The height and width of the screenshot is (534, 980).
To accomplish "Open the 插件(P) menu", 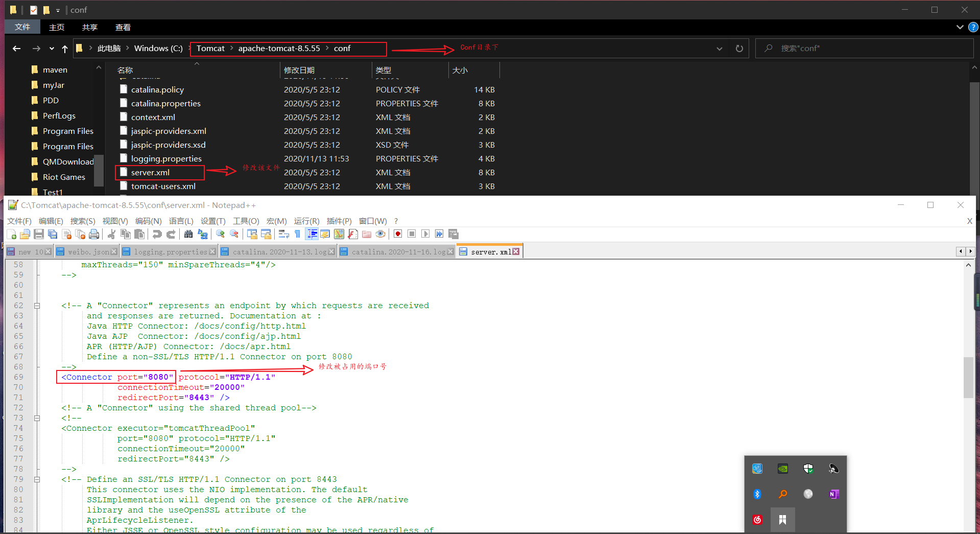I will (x=339, y=221).
